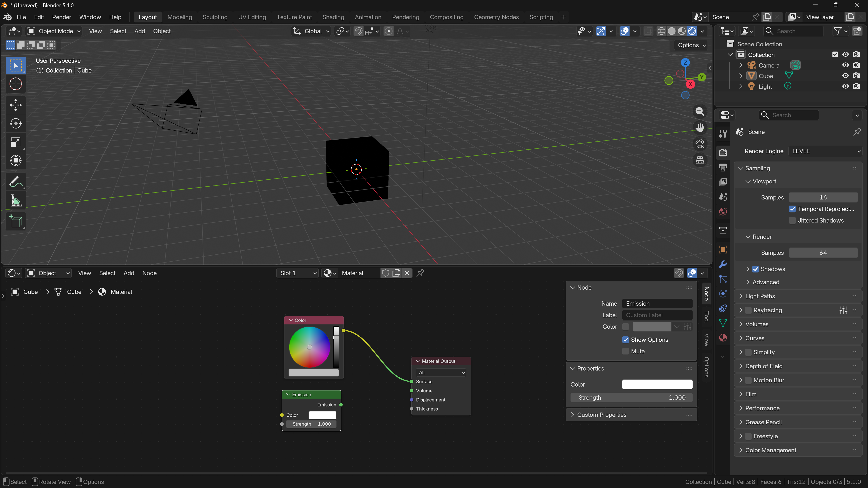
Task: Pin the node editor material
Action: click(x=420, y=273)
